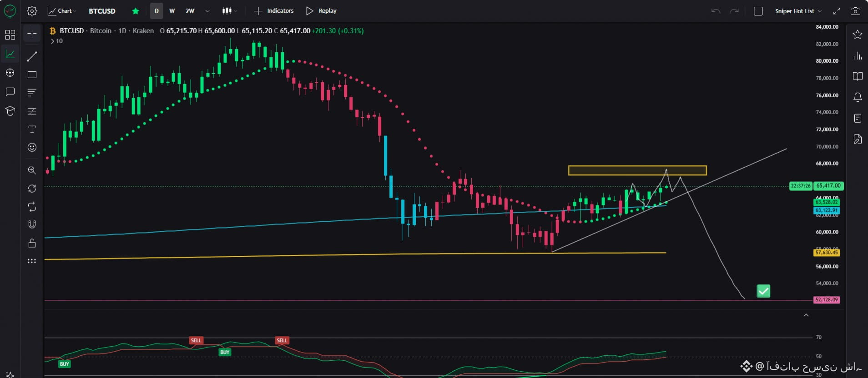Click the BTCUSD symbol search
Screen dimensions: 868x378
102,11
